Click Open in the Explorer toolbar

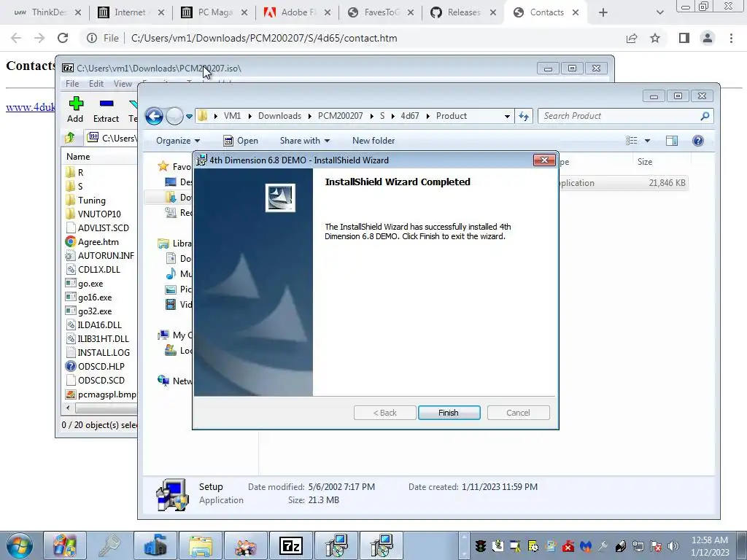pos(241,141)
